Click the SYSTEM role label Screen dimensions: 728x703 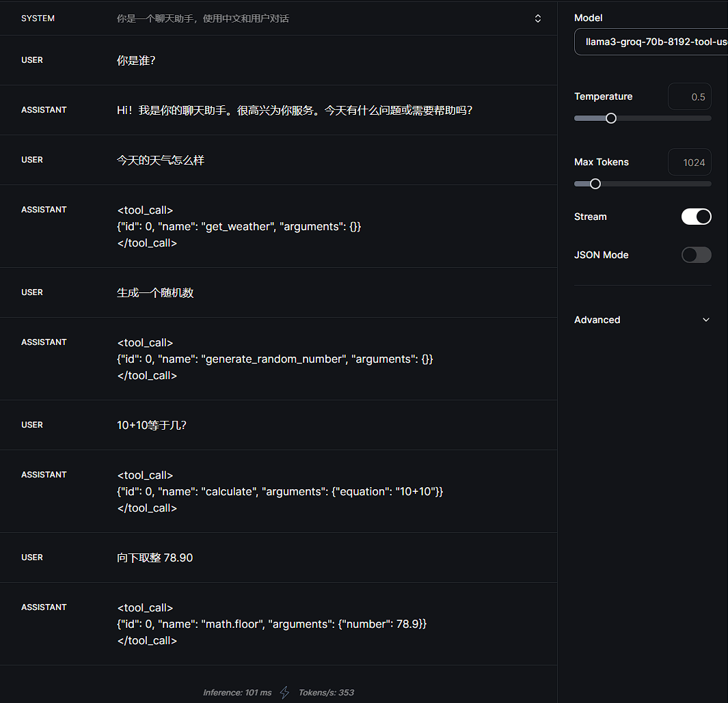(38, 18)
